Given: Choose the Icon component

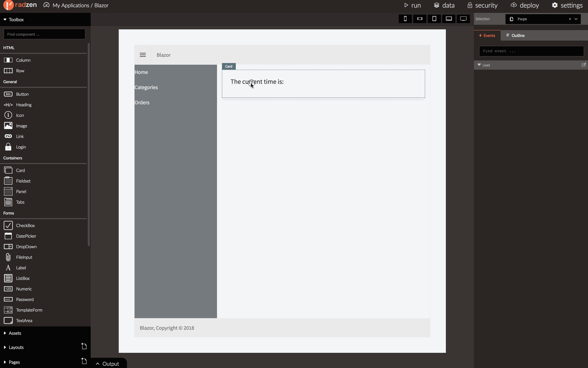Looking at the screenshot, I should pos(8,115).
